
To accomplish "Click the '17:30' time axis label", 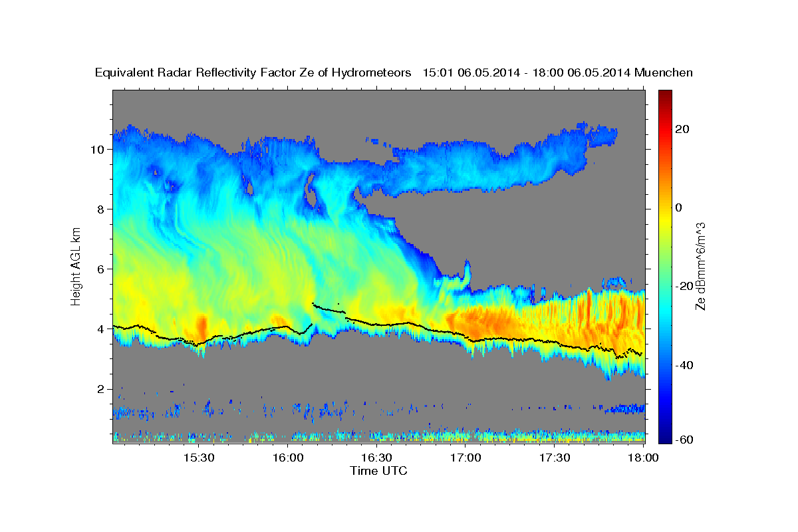I will click(x=555, y=458).
